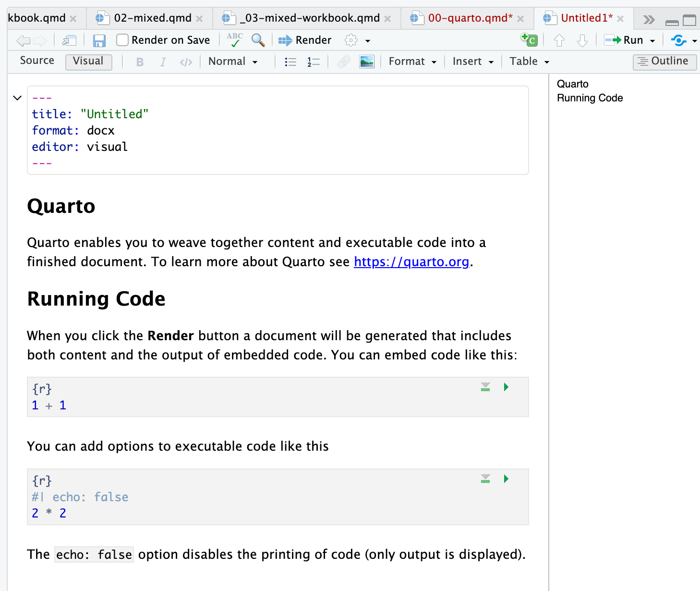Run the 1 + 1 code chunk

(506, 387)
